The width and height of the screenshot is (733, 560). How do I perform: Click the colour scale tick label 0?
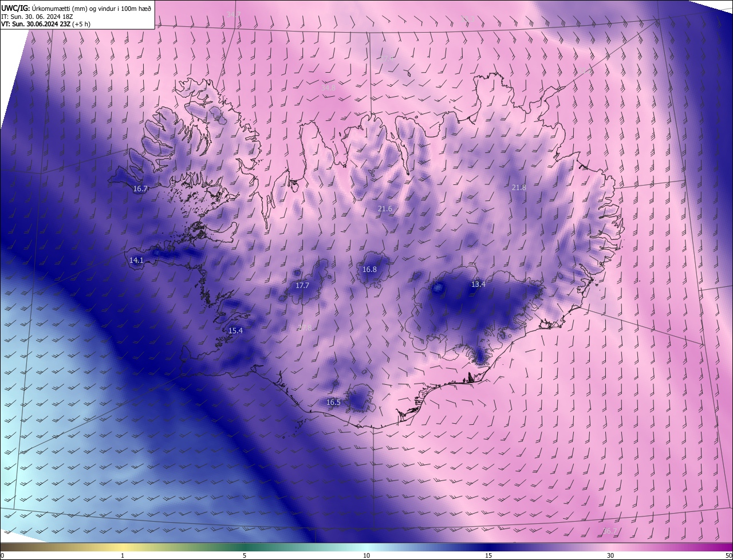pyautogui.click(x=2, y=555)
